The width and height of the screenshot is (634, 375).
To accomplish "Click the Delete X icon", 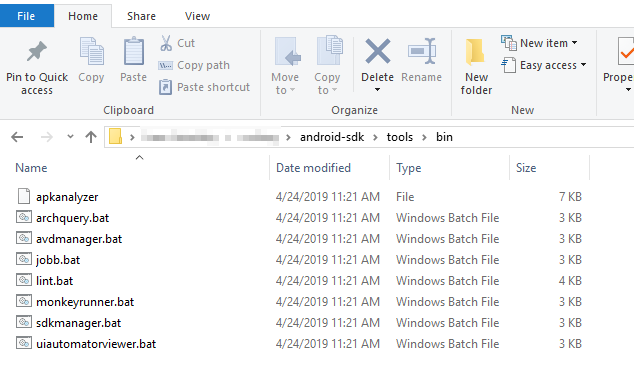I will click(x=378, y=51).
